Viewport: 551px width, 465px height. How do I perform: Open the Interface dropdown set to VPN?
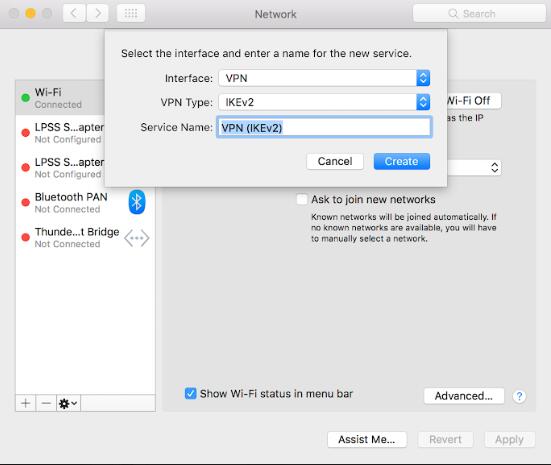(x=324, y=78)
